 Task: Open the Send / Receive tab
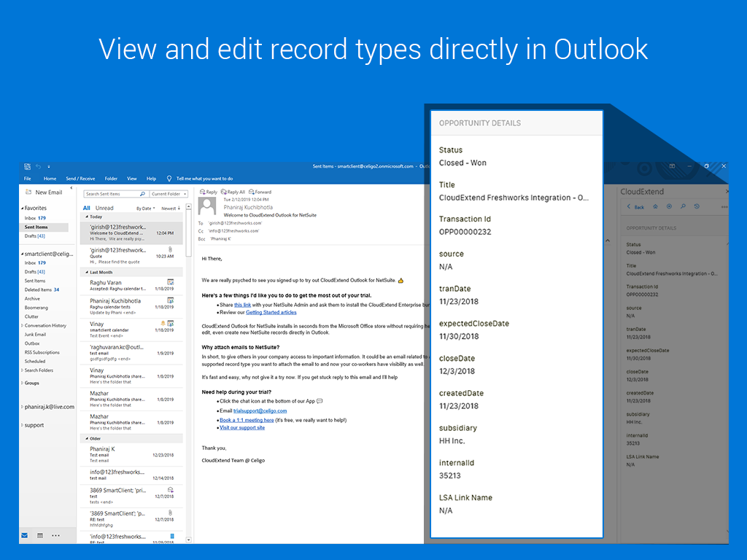pos(80,179)
